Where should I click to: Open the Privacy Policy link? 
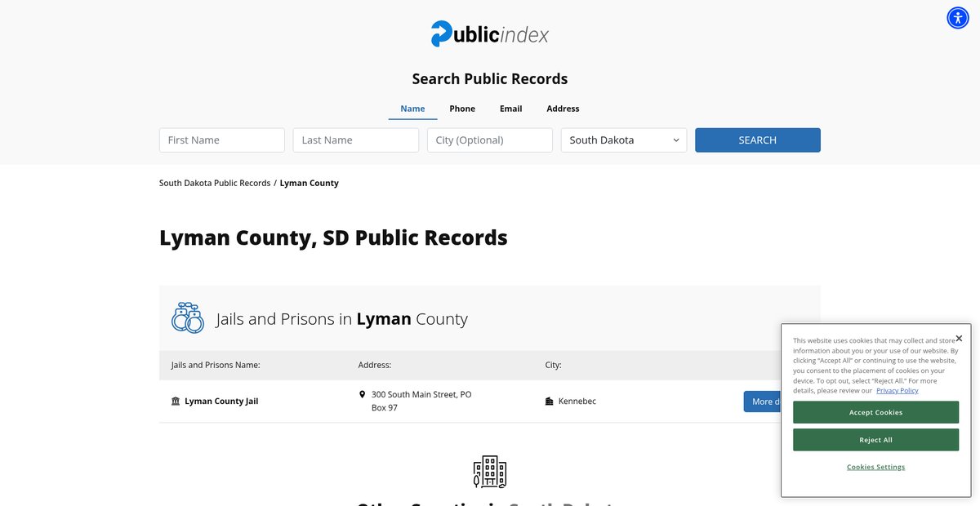click(x=898, y=391)
